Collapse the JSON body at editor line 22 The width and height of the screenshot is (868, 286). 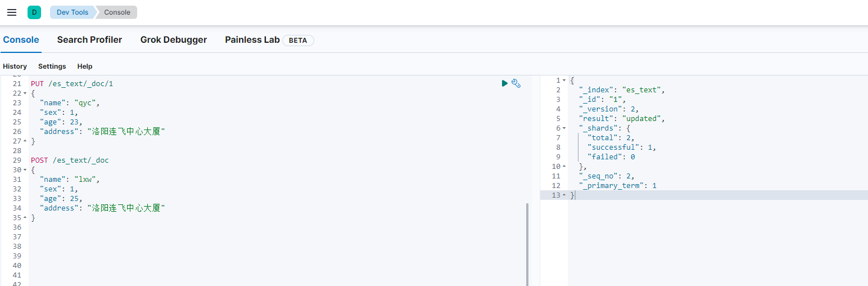click(x=25, y=93)
